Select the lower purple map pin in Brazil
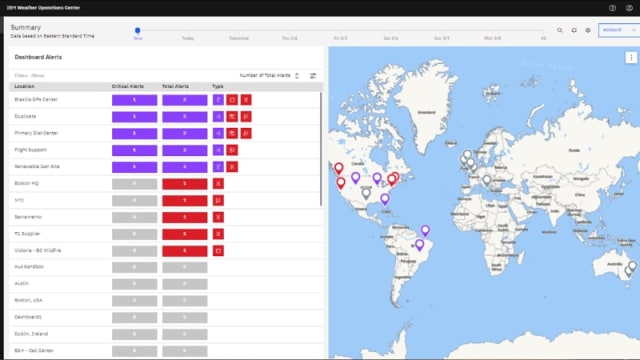 [x=419, y=244]
